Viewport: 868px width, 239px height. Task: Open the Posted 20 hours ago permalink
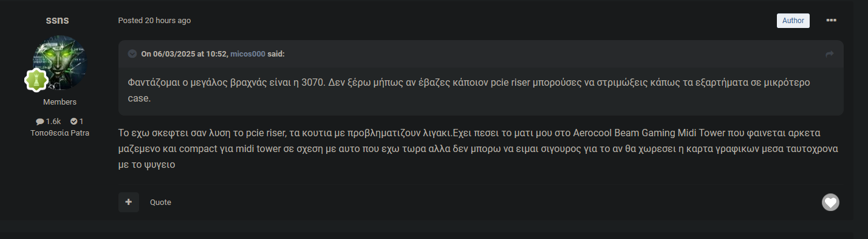point(154,21)
